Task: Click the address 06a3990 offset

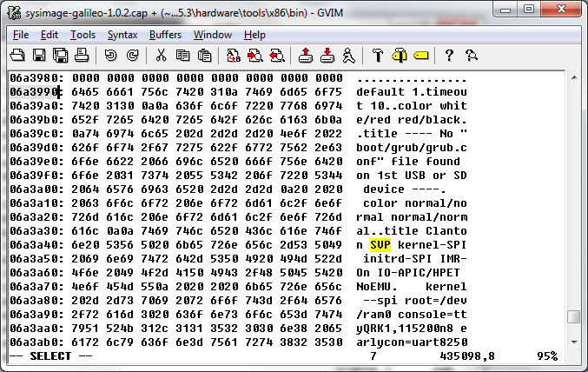Action: pos(33,92)
